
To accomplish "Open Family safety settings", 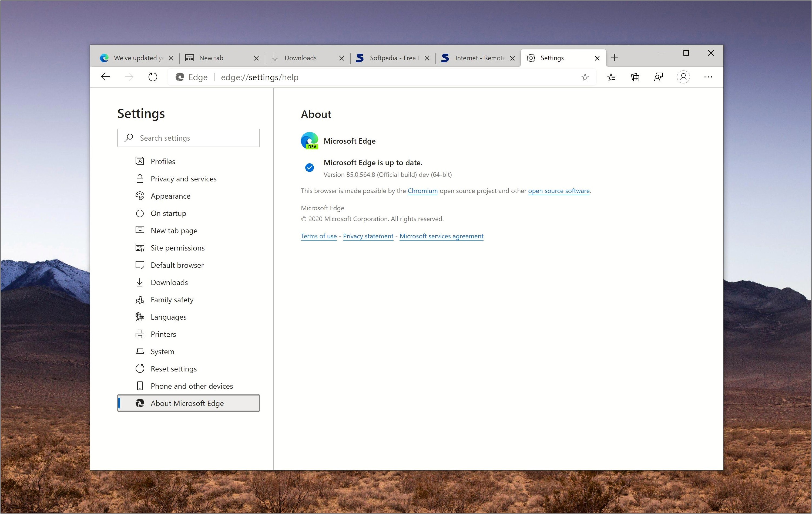I will click(x=189, y=300).
